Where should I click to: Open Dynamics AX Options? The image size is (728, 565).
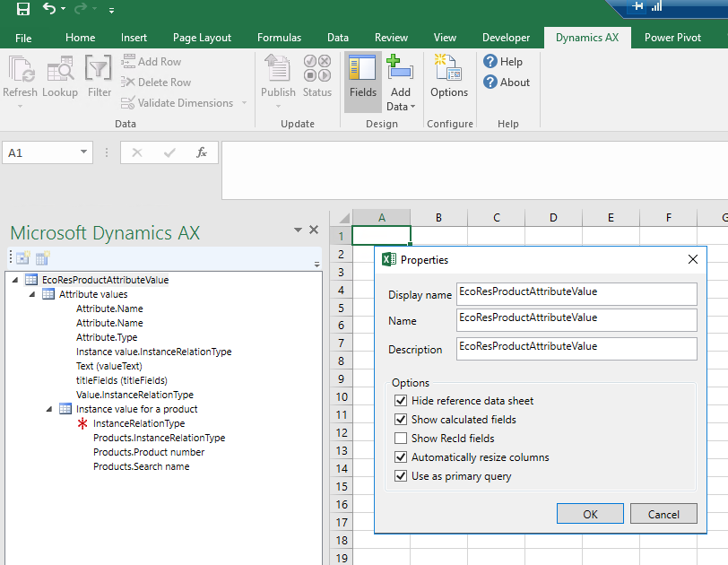[449, 76]
